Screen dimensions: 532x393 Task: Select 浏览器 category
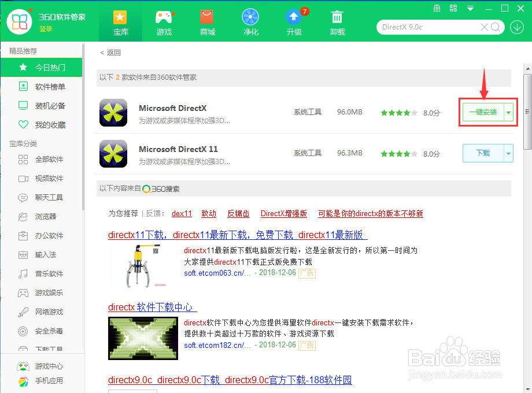point(42,216)
